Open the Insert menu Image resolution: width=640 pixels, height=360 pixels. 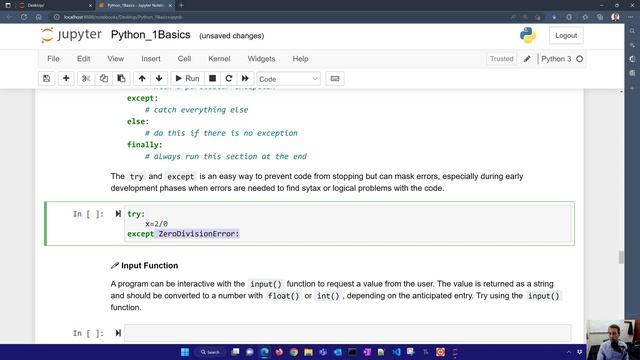pyautogui.click(x=151, y=59)
